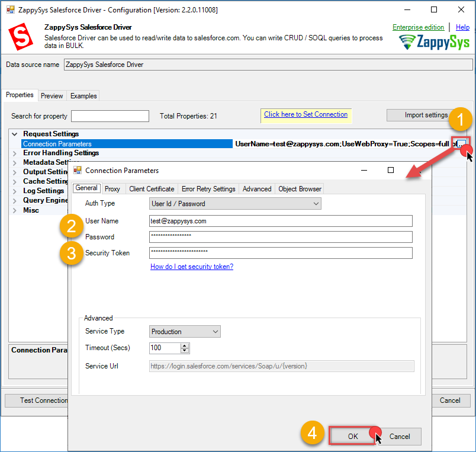Go to the Error Retry Settings tab
476x452 pixels.
(208, 189)
